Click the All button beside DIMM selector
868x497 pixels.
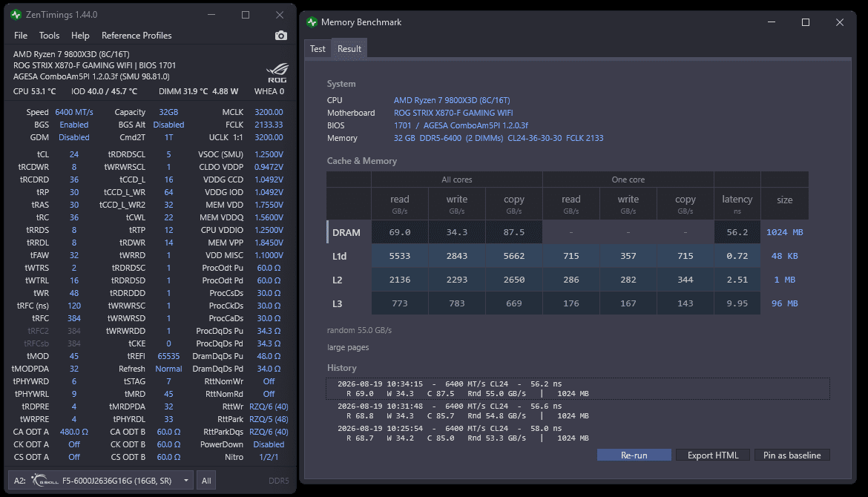coord(206,481)
